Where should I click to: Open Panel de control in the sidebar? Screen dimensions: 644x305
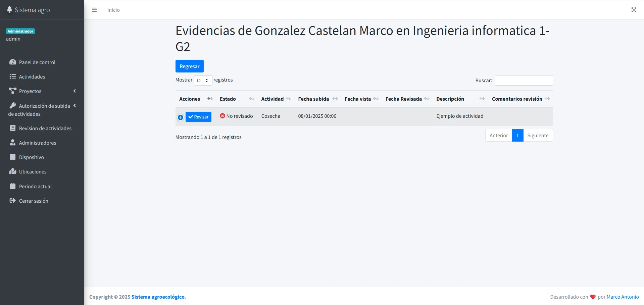coord(42,62)
